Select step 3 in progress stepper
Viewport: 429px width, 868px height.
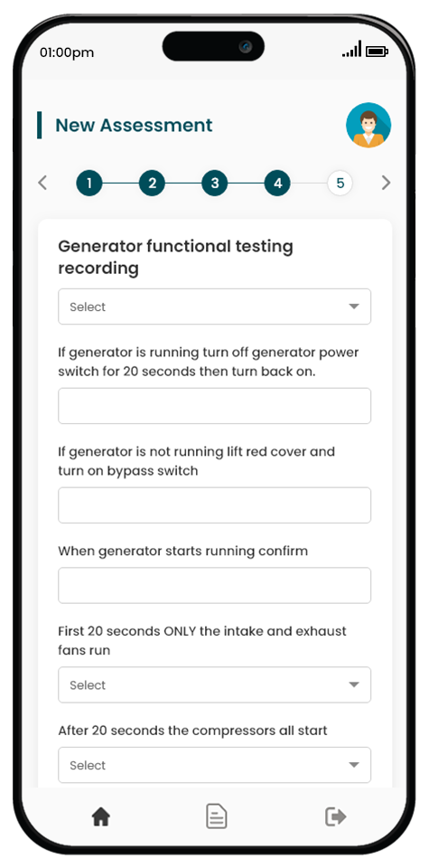215,184
